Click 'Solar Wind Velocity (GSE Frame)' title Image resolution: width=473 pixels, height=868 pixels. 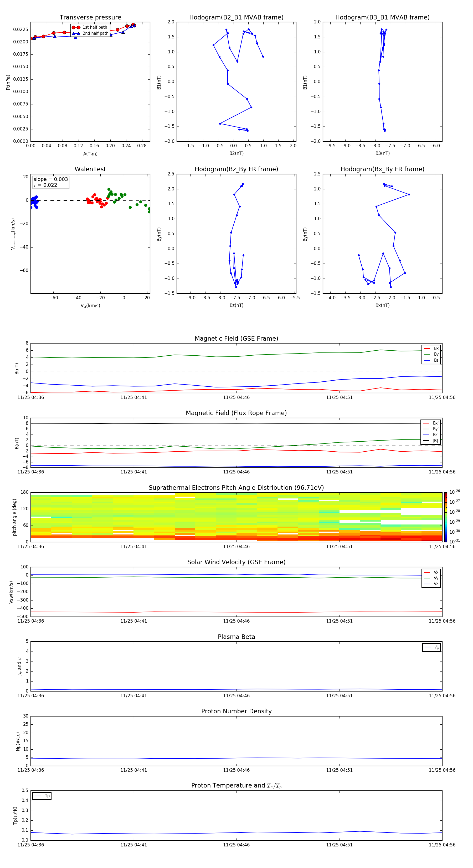point(236,562)
